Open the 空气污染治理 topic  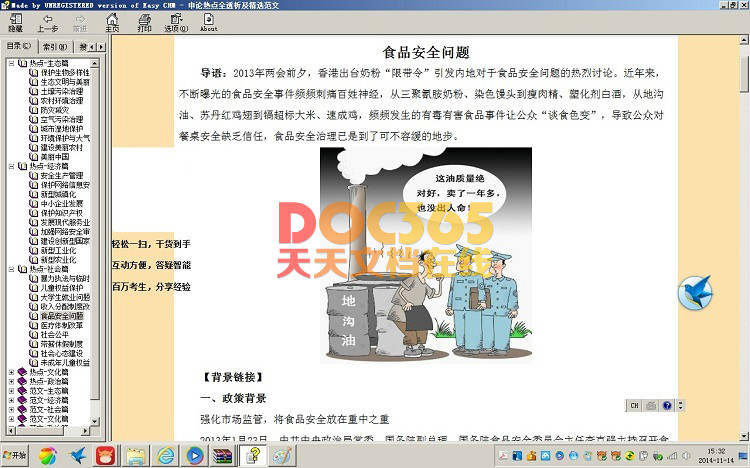pos(61,119)
